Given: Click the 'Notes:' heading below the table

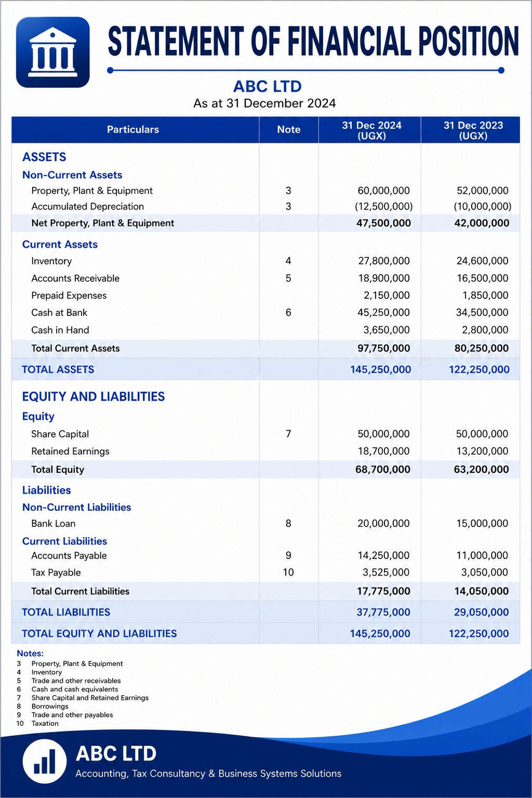Looking at the screenshot, I should (30, 654).
